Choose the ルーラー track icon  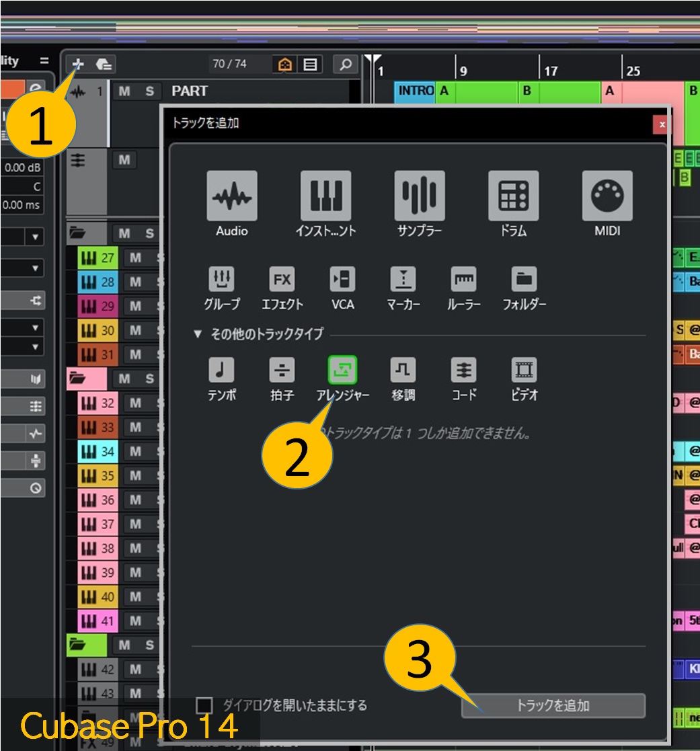coord(464,279)
